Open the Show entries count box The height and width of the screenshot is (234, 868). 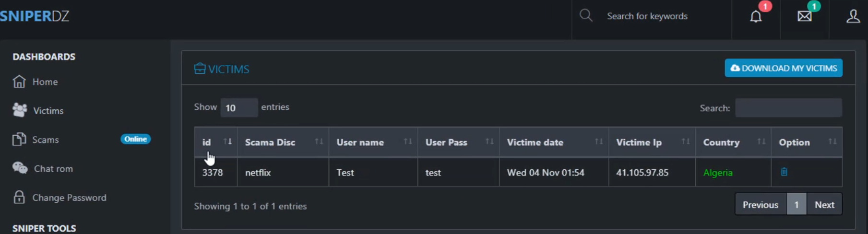(239, 107)
